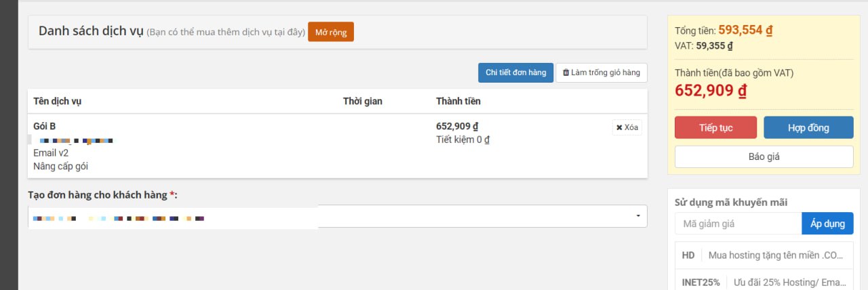Remove Gói B using Xóa button
Screen dimensions: 868x290
pyautogui.click(x=627, y=127)
